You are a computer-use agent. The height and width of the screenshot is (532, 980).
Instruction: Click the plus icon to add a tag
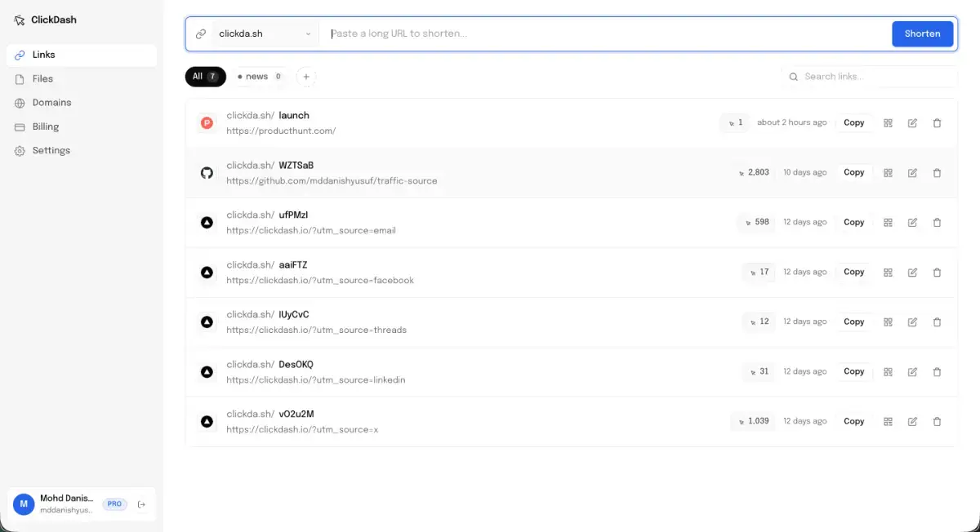click(x=306, y=77)
